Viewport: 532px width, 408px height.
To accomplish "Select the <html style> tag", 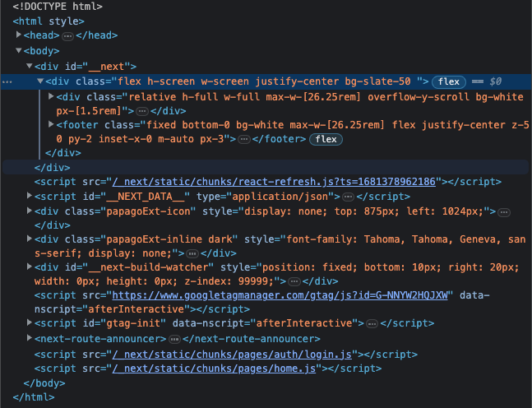I will pos(49,21).
